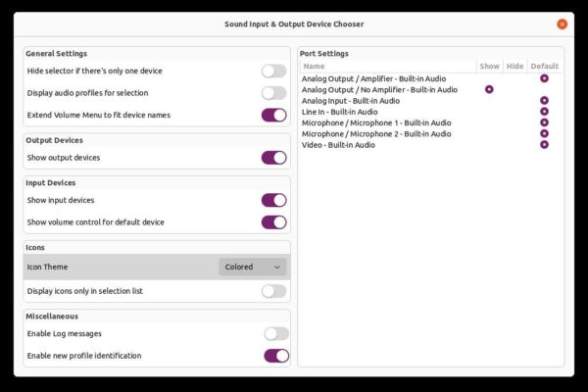This screenshot has width=588, height=392.
Task: Open the Icon Theme Colored dropdown
Action: [x=253, y=268]
